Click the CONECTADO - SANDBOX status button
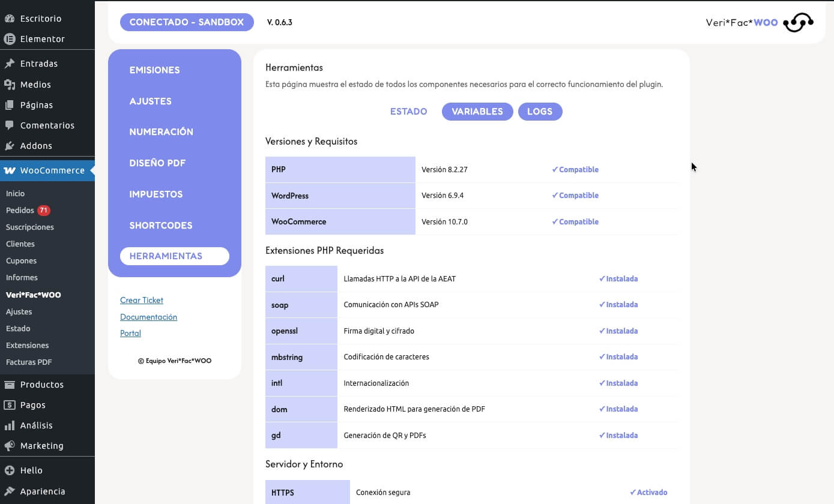This screenshot has width=834, height=504. (187, 22)
